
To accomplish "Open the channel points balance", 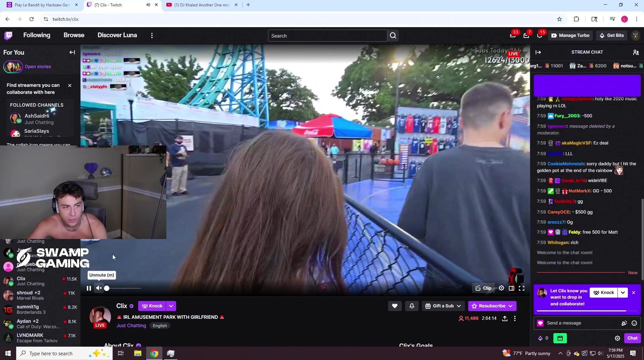I will coord(543,338).
